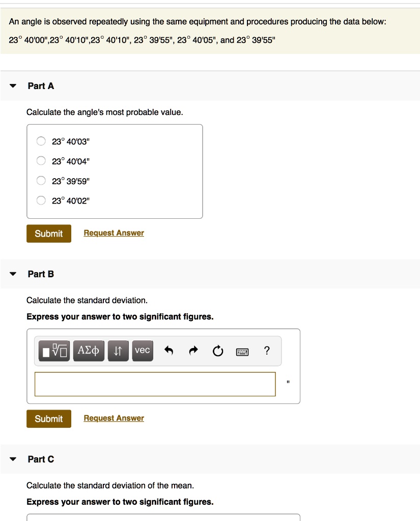Open the Greek symbols ΑΣφ palette

click(x=89, y=351)
